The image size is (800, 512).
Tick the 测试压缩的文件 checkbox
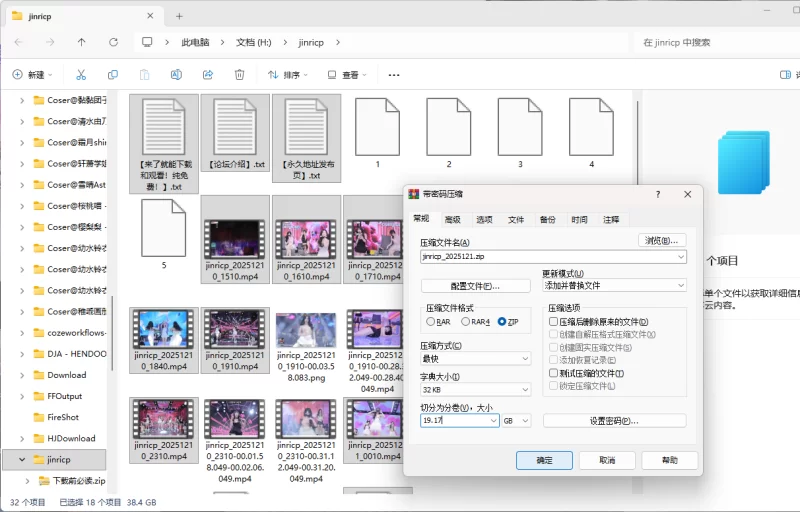tap(553, 373)
